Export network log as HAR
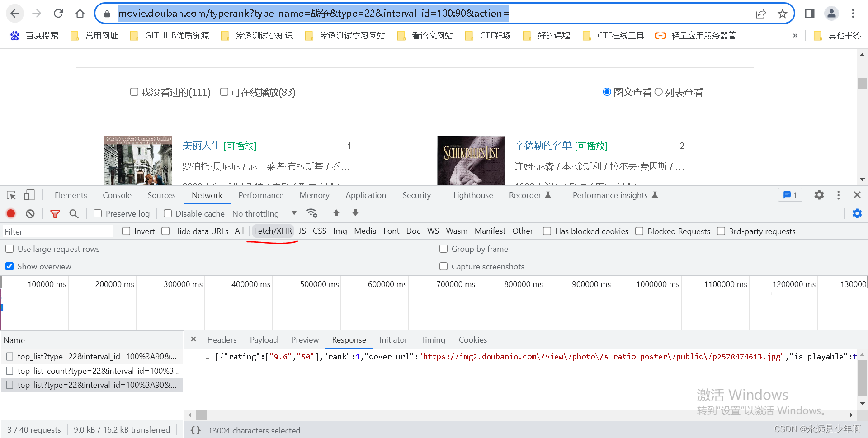Screen dimensions: 868x438 tap(355, 213)
